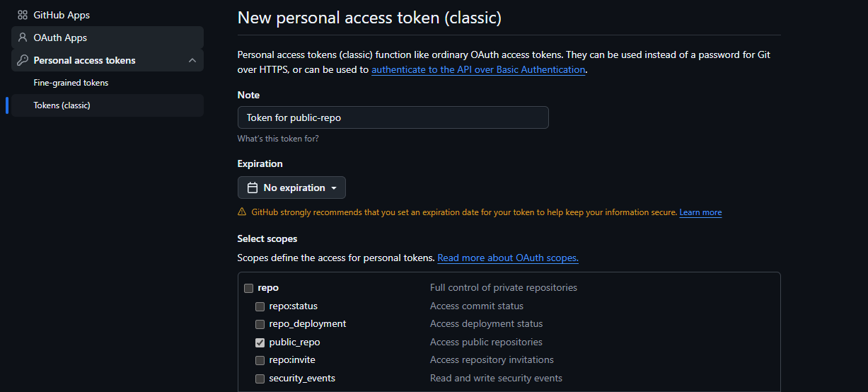This screenshot has height=392, width=868.
Task: Enable the repo scope checkbox
Action: [x=248, y=288]
